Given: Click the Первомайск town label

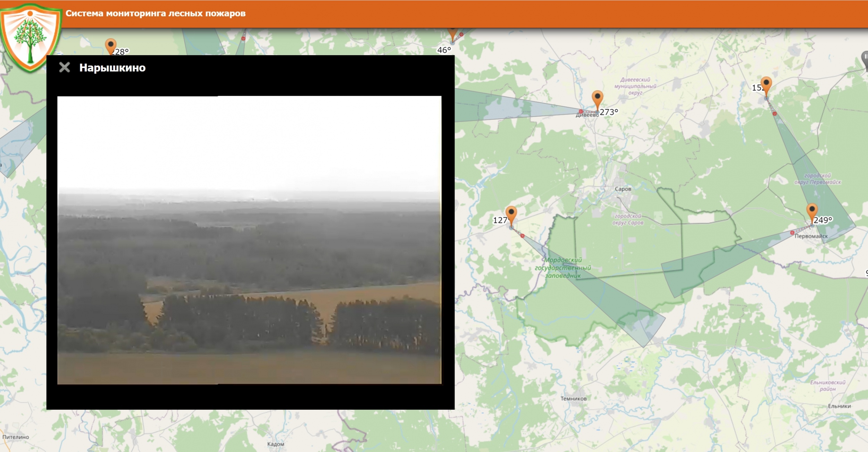Looking at the screenshot, I should (811, 236).
